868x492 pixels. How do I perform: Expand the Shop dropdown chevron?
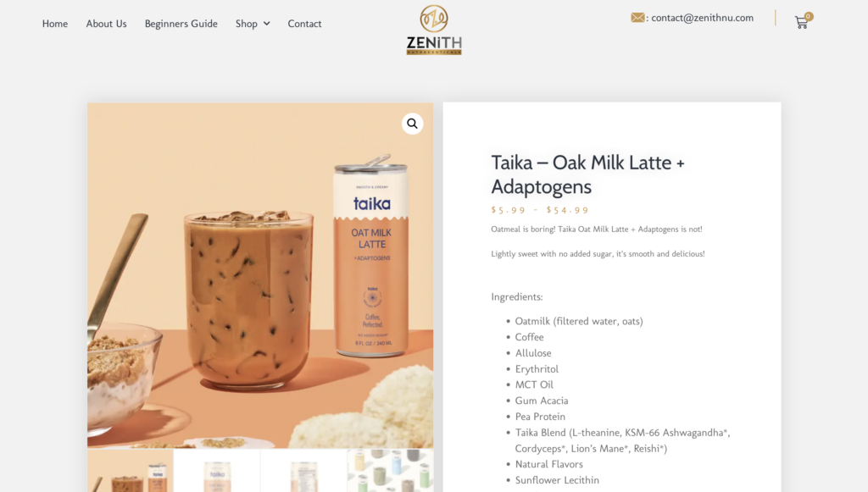click(x=267, y=24)
